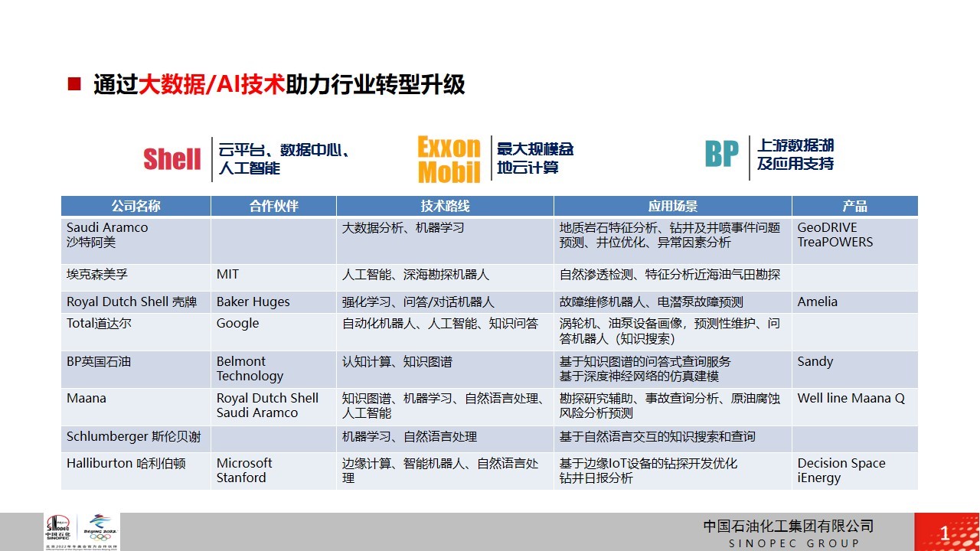Click the MIT partner cell
This screenshot has height=551, width=980.
click(x=273, y=278)
